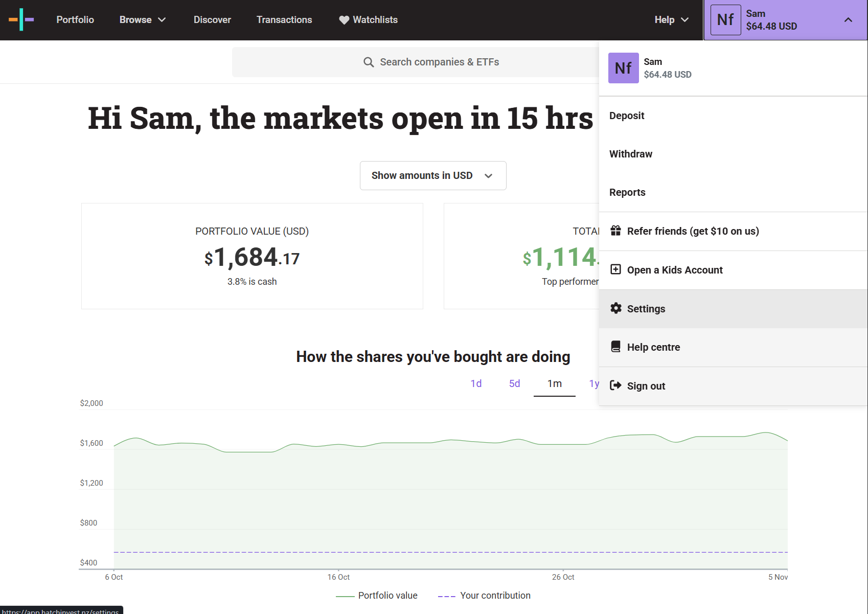Image resolution: width=868 pixels, height=614 pixels.
Task: Click the gift icon for Refer friends
Action: coord(616,231)
